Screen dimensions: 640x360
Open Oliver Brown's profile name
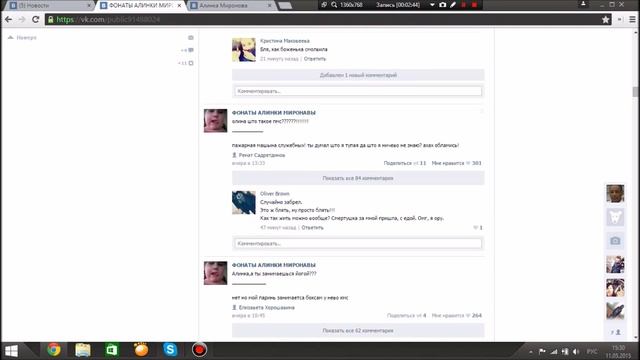[274, 193]
